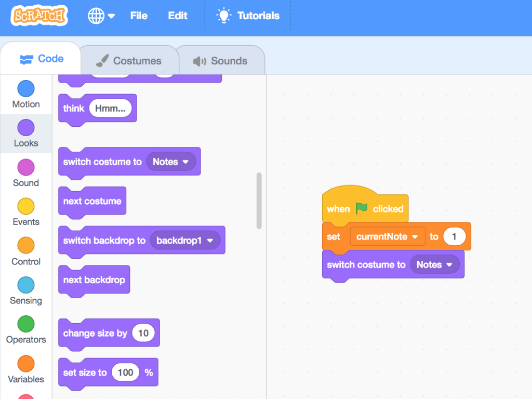Image resolution: width=532 pixels, height=399 pixels.
Task: Select the Operators category circle
Action: click(26, 324)
